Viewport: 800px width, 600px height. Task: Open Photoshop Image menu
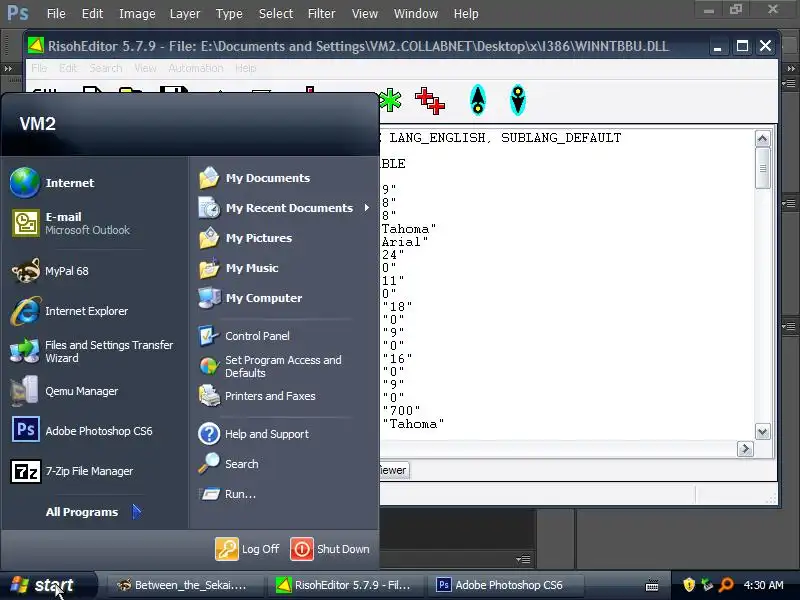(137, 14)
